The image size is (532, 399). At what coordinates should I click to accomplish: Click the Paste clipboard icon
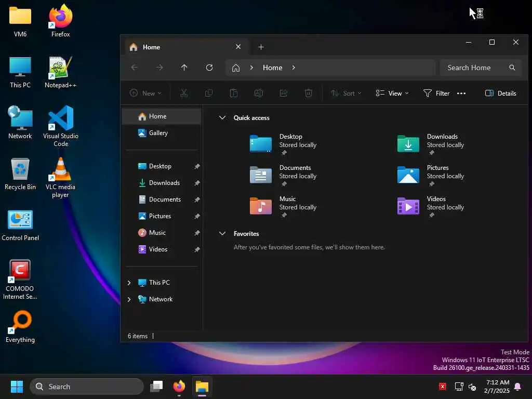pyautogui.click(x=233, y=94)
